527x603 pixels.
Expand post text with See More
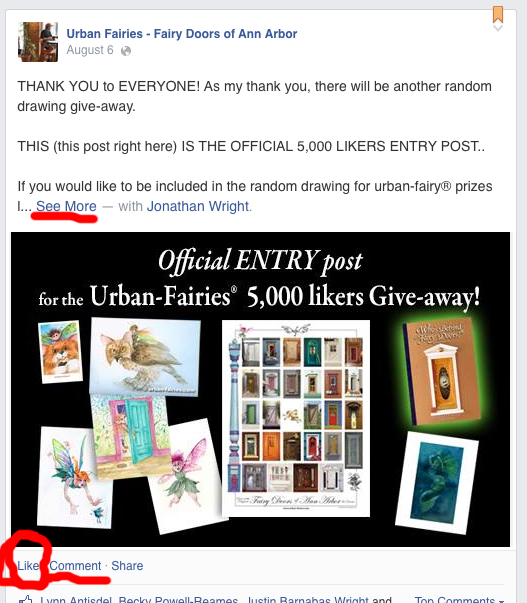click(66, 207)
